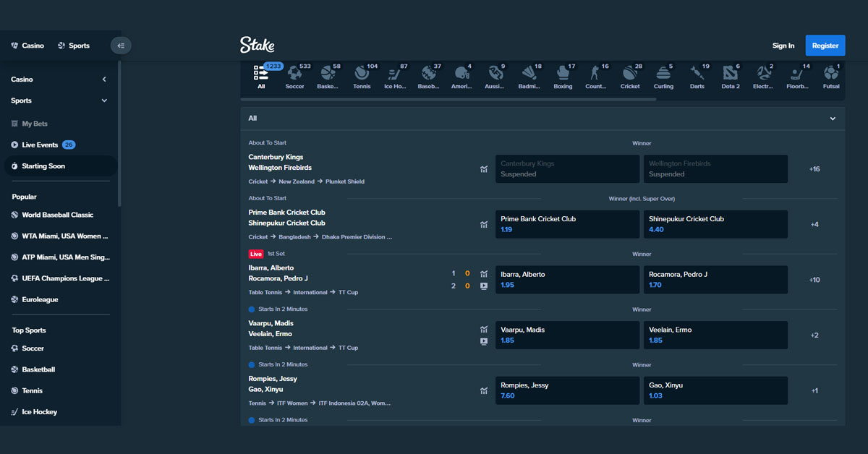868x454 pixels.
Task: Open the Curling stone filter
Action: [663, 73]
